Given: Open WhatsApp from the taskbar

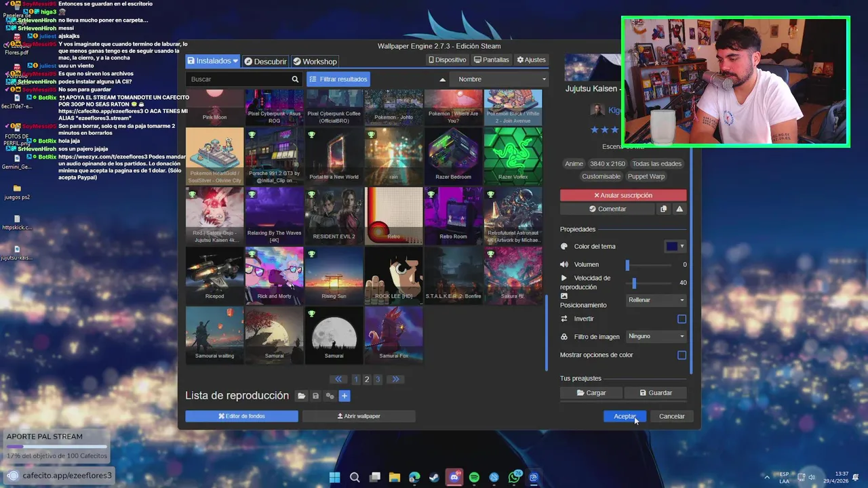Looking at the screenshot, I should pos(514,477).
